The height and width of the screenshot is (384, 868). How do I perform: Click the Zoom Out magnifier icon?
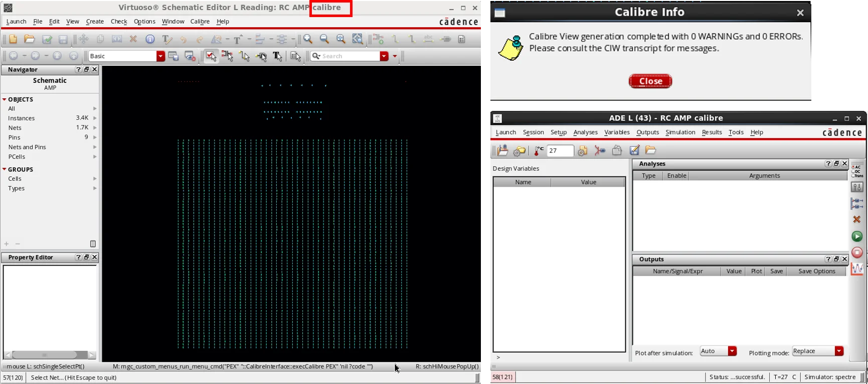point(324,39)
